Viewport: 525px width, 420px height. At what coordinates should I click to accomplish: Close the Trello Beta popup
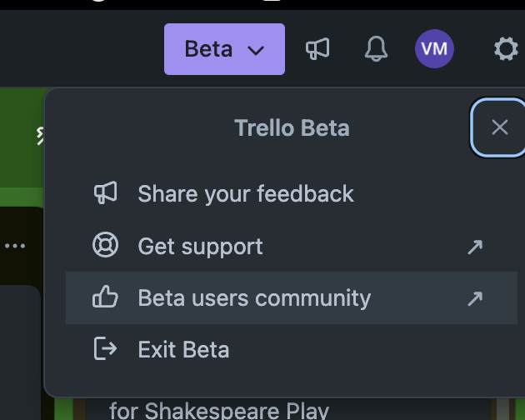tap(499, 127)
